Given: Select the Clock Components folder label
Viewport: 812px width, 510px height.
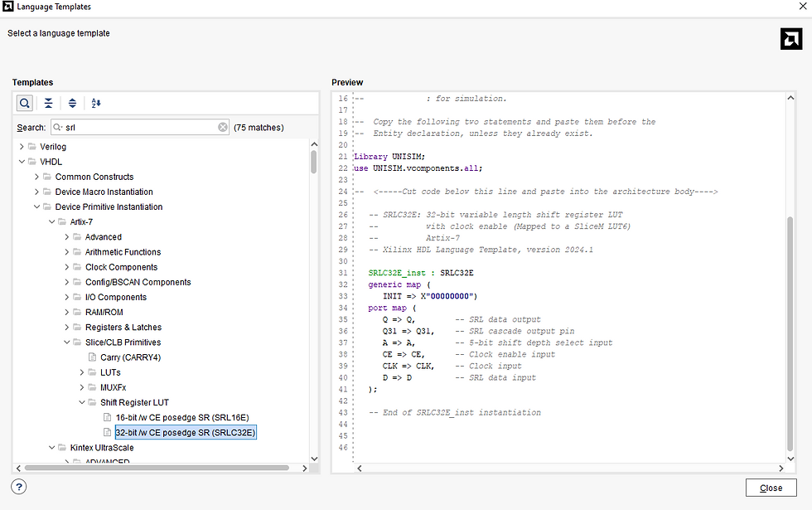Looking at the screenshot, I should coord(121,267).
